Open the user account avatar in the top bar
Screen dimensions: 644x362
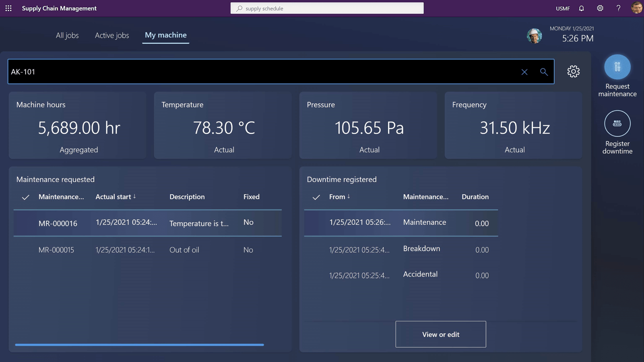click(636, 8)
